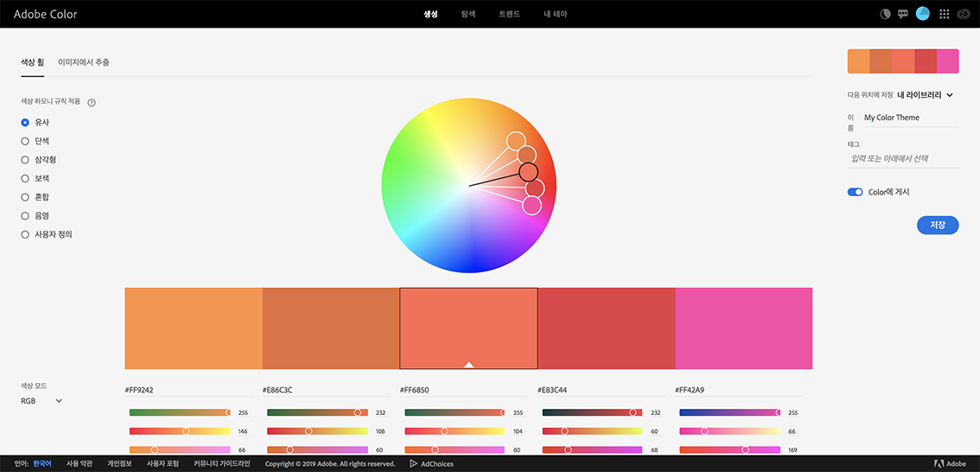Open the feedback chat bubble icon
Screen dimensions: 980x472
902,15
